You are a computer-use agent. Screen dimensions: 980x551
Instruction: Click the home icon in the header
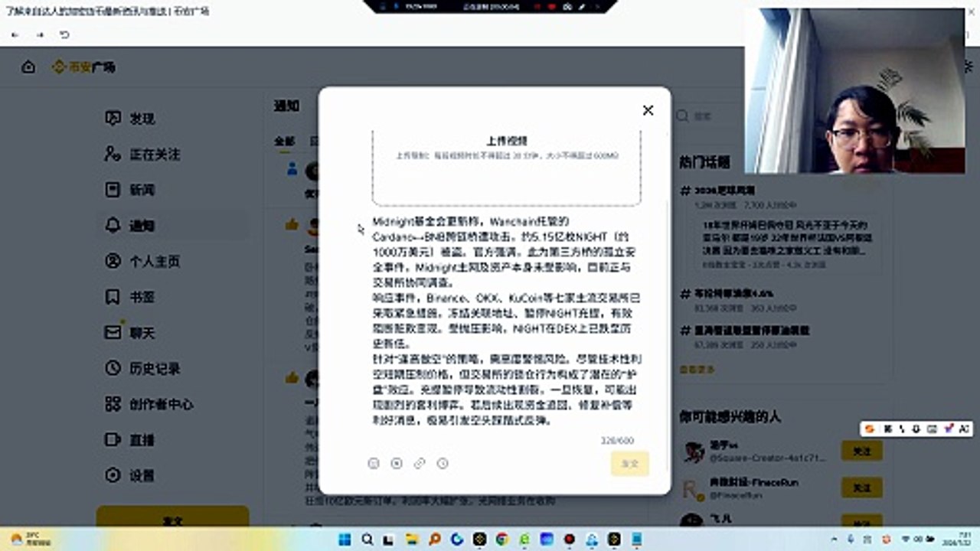(28, 67)
